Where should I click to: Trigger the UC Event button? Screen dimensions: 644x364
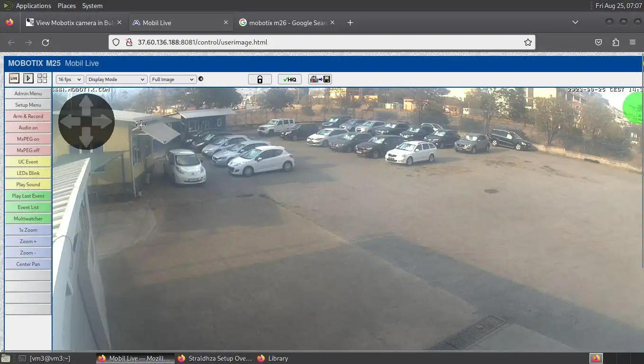coord(28,162)
